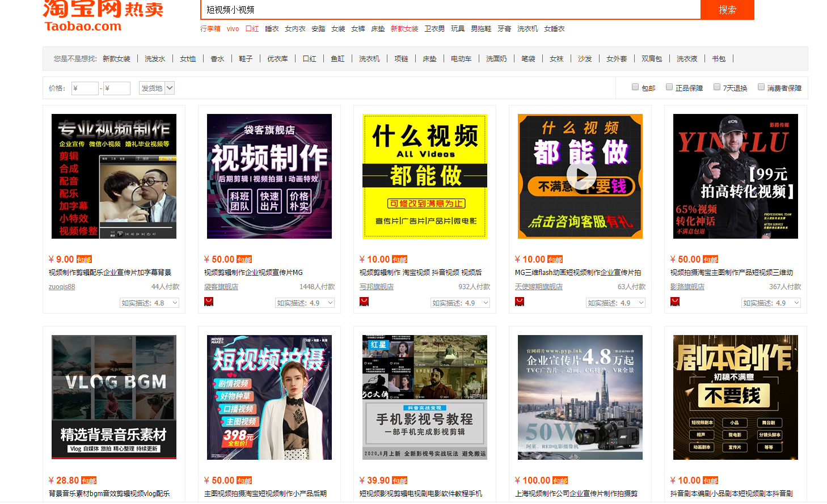Open seller zuoqis88 shop link

tap(62, 287)
